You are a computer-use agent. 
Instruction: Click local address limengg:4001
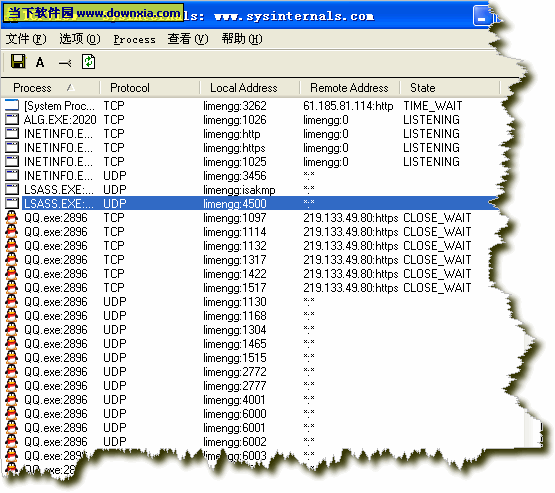tap(234, 400)
